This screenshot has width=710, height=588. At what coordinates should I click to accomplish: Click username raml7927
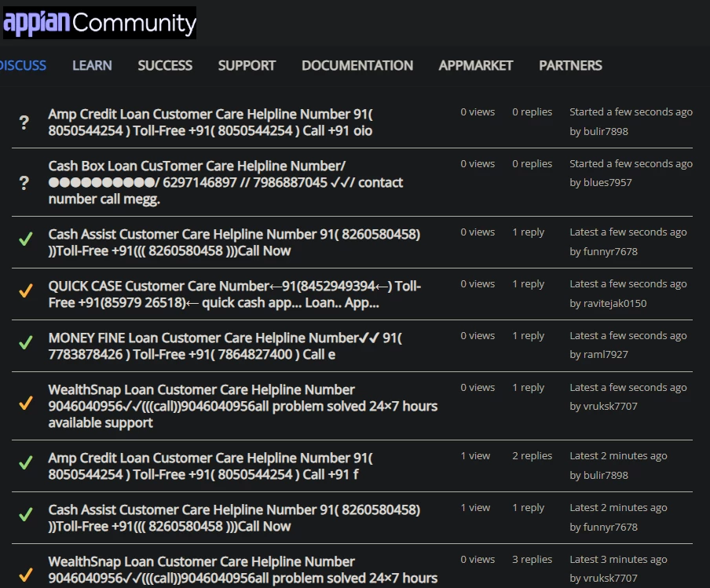click(x=605, y=354)
